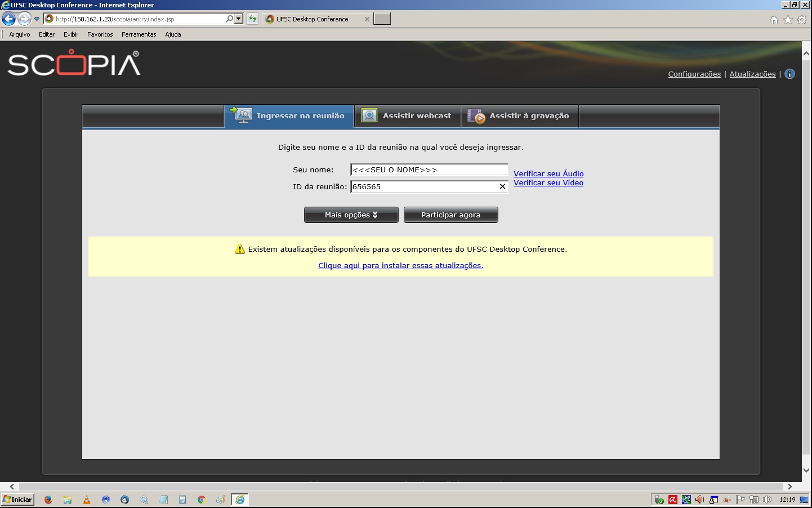
Task: Expand Mais opções
Action: point(351,215)
